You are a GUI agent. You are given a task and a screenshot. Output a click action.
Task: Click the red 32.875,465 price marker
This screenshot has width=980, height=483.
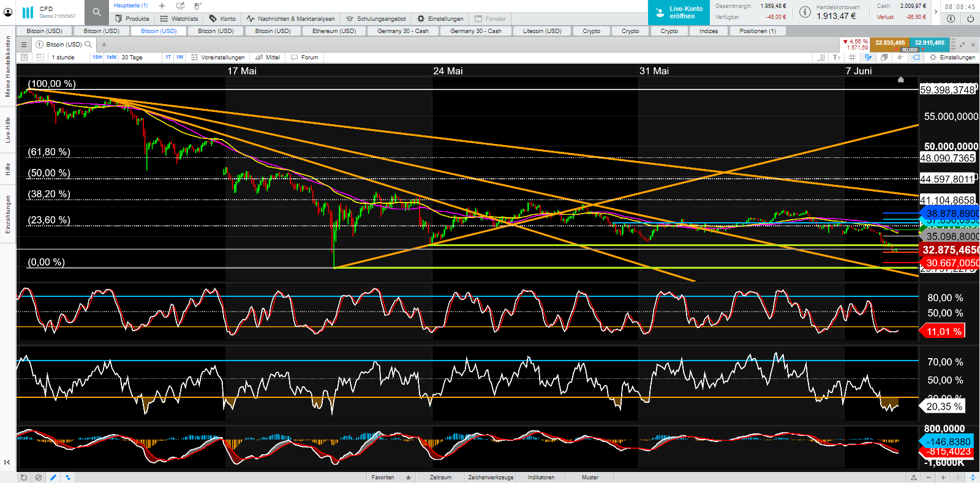[949, 250]
